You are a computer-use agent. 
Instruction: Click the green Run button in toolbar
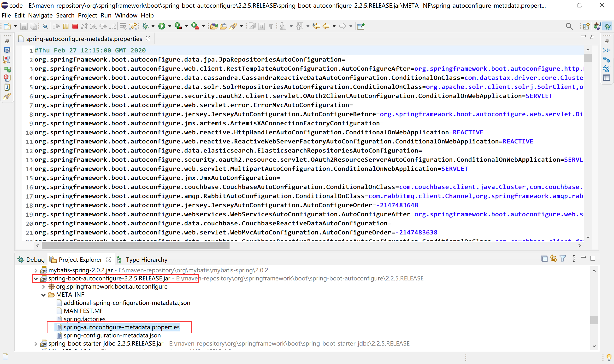pos(162,26)
